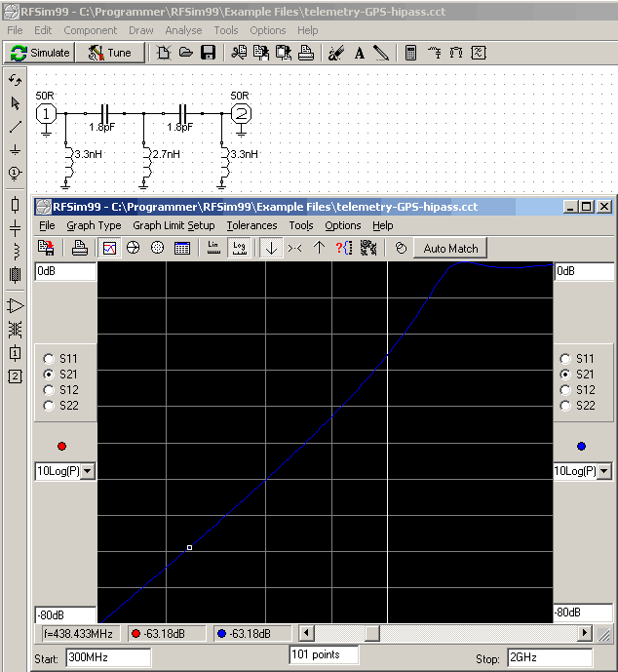Select S22 radio button on right
The height and width of the screenshot is (672, 618).
point(566,406)
